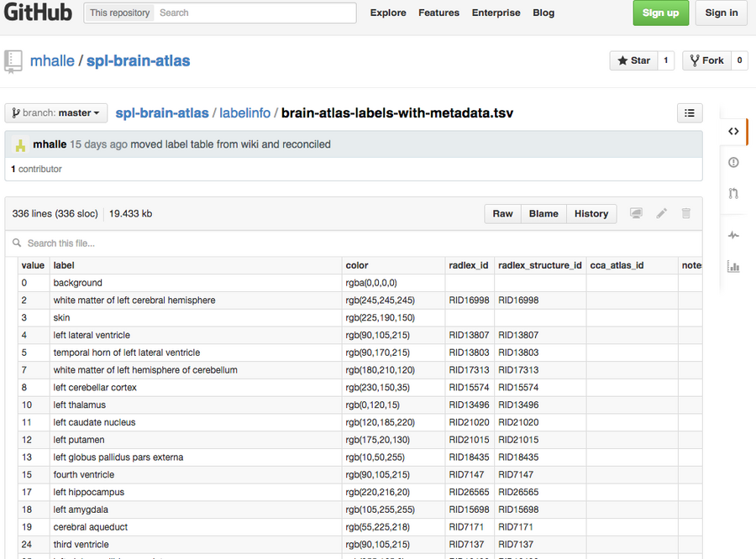Image resolution: width=756 pixels, height=559 pixels.
Task: Open the Pulse sidebar icon
Action: (733, 236)
